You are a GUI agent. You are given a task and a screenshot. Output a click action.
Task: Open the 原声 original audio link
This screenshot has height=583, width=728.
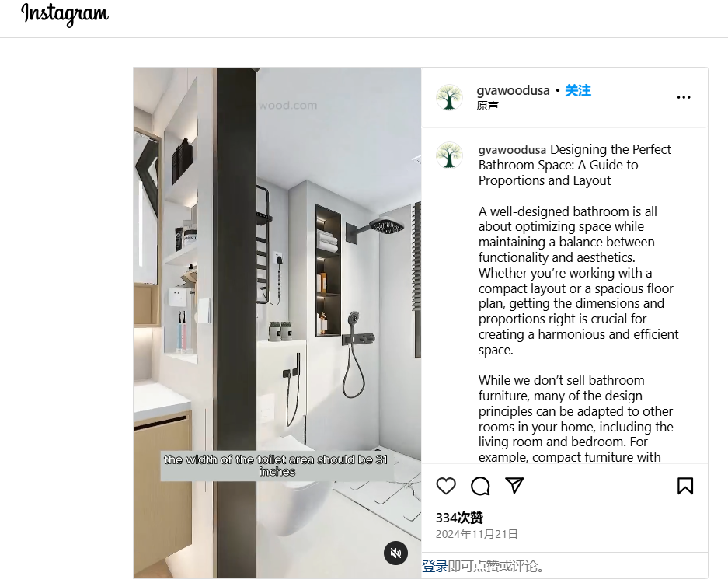[488, 106]
